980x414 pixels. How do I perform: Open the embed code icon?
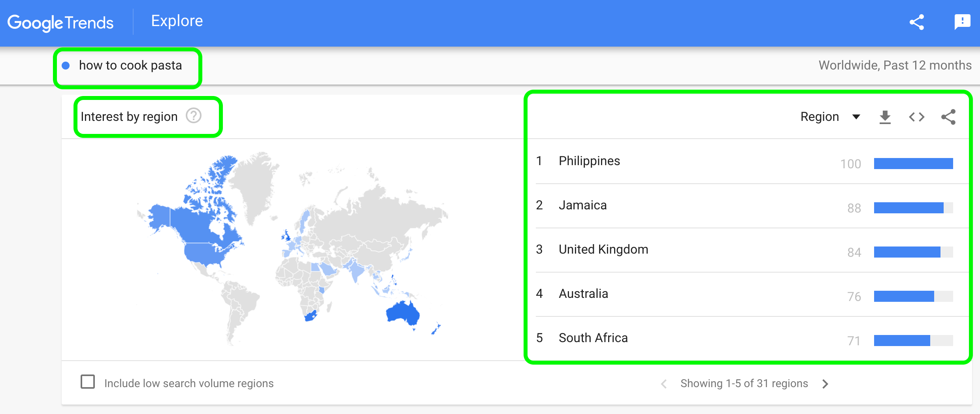click(917, 117)
